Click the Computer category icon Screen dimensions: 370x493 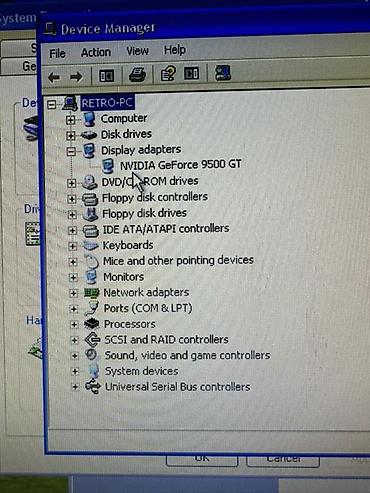89,119
